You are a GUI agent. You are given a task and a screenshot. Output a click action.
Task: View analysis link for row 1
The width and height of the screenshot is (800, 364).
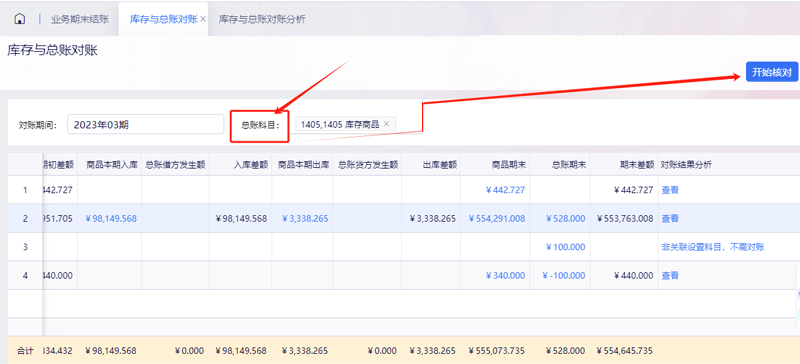click(x=670, y=190)
